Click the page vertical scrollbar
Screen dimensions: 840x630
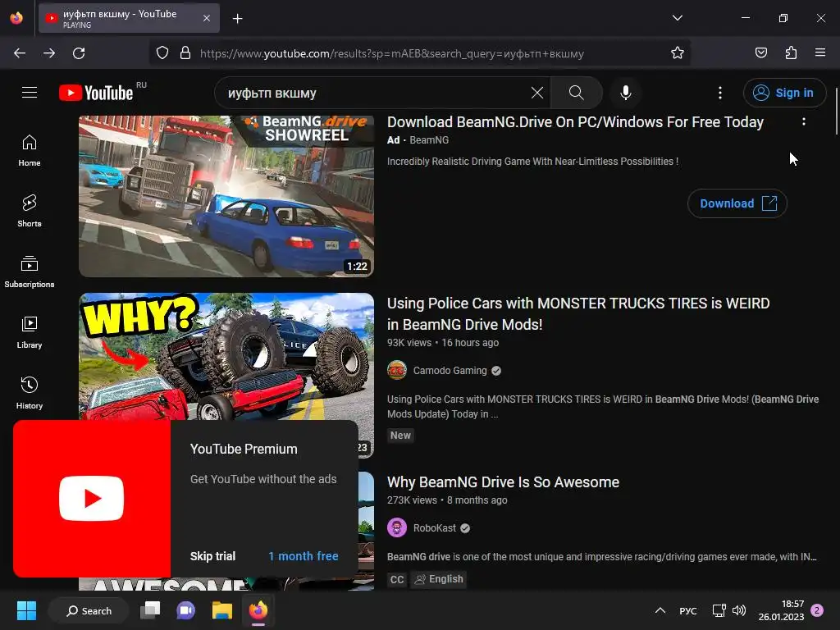point(837,112)
